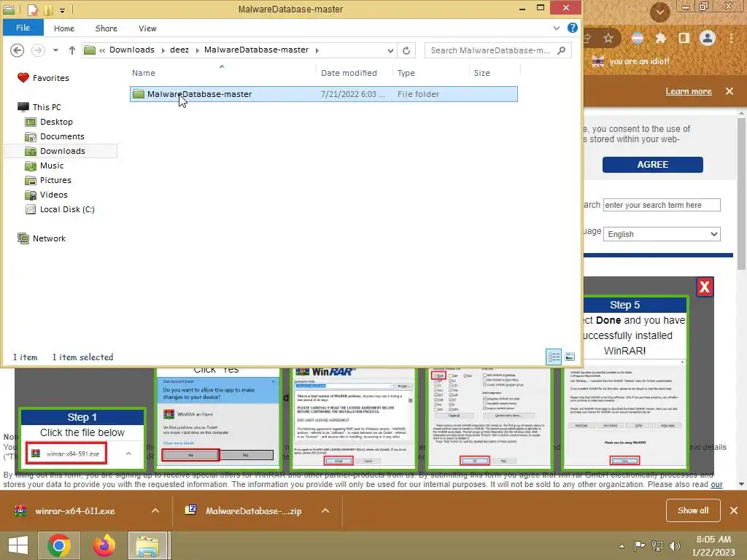Click deez in the address breadcrumb

click(x=179, y=50)
